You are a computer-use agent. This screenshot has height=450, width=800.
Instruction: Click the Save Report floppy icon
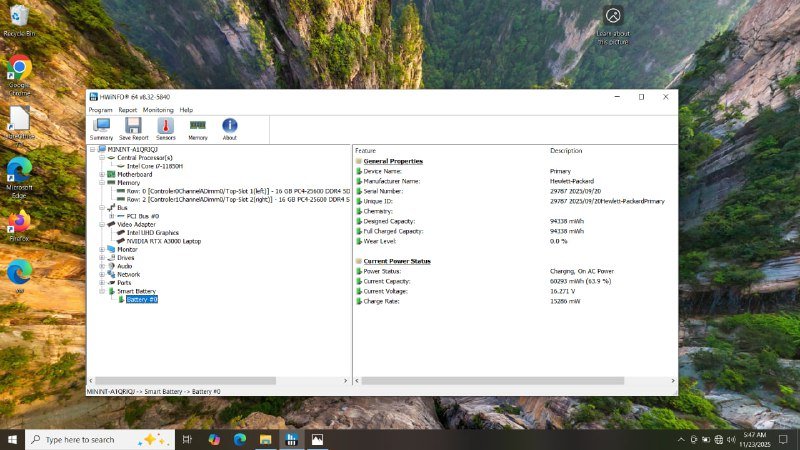(133, 128)
